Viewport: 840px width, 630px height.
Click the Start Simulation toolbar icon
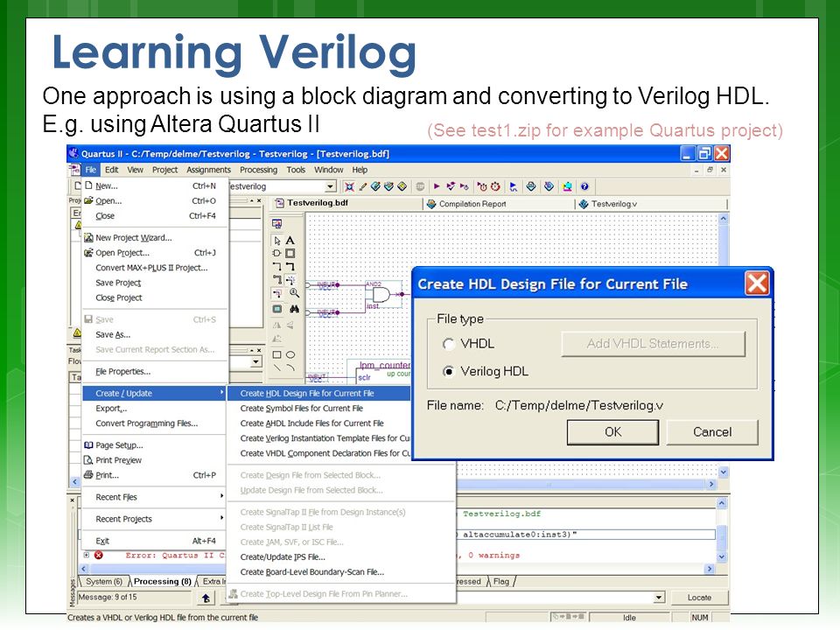point(514,186)
